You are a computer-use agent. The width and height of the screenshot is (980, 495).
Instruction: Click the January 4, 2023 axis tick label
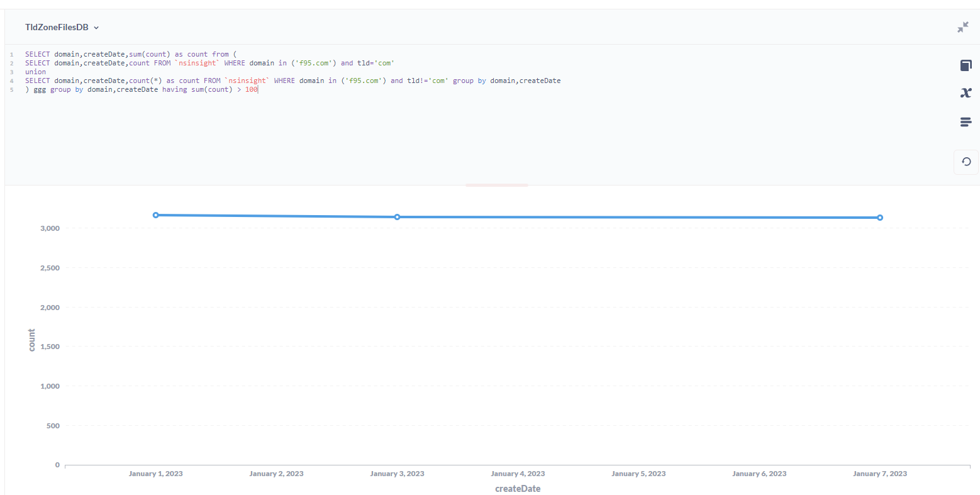(518, 473)
